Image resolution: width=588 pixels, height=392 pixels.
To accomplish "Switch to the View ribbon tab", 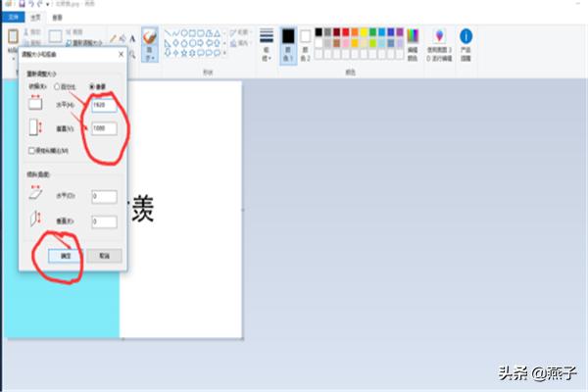I will pos(57,18).
